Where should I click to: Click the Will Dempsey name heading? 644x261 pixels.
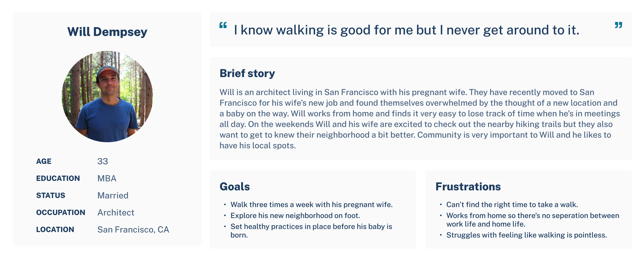(107, 32)
